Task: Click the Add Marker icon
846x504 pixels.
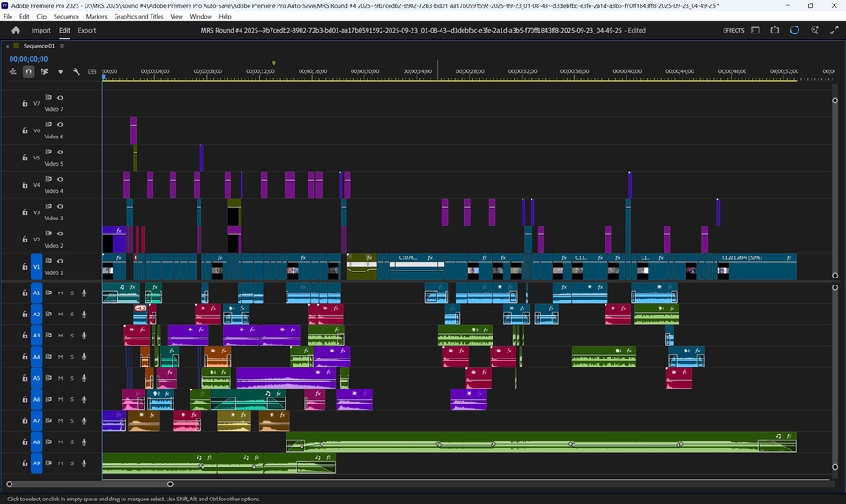Action: [60, 71]
